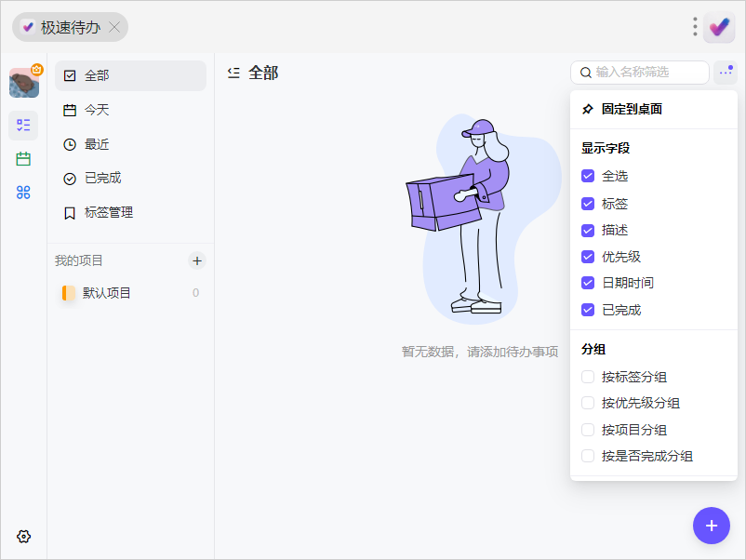Click the 极速待办 tab favicon
Viewport: 746px width, 560px height.
point(28,27)
